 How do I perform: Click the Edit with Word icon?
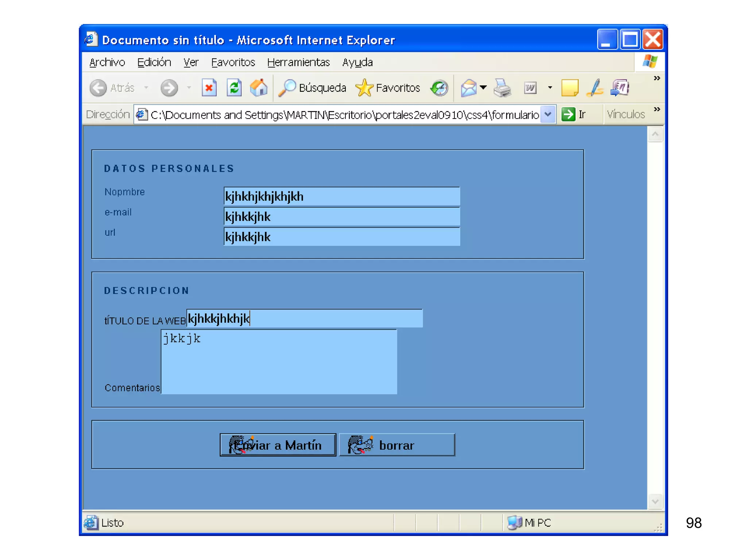pos(530,88)
